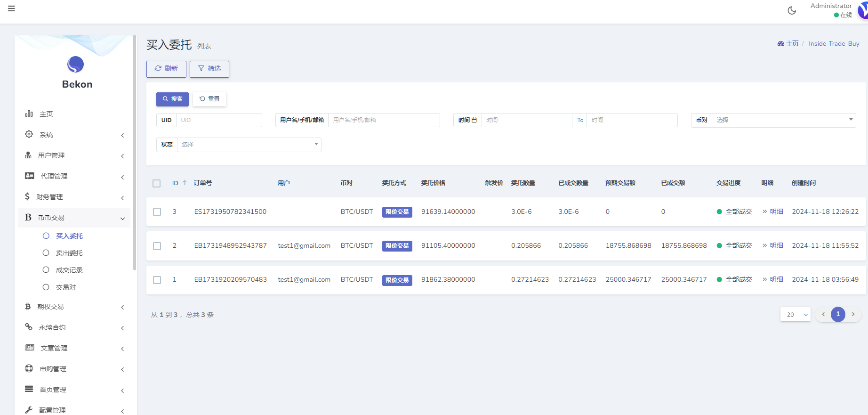Select checkbox for order row ID 3

pos(157,212)
